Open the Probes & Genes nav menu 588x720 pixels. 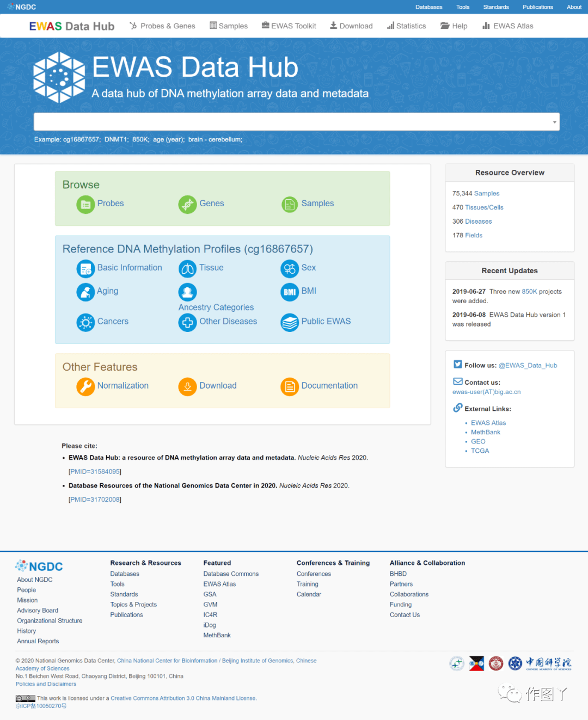pyautogui.click(x=162, y=26)
